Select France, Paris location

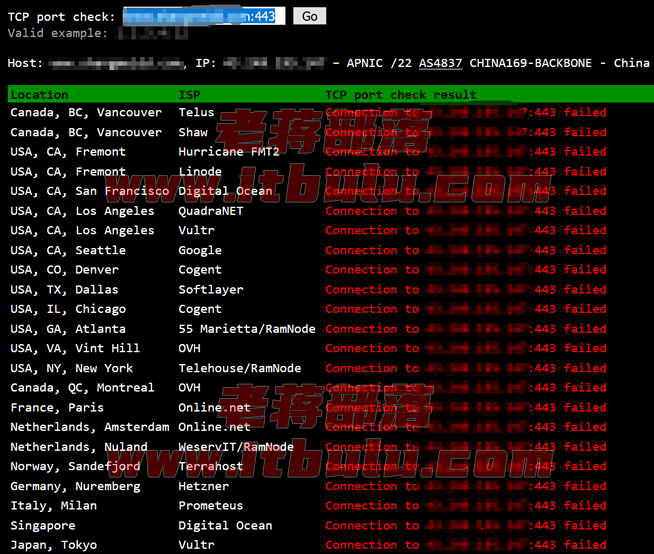[57, 408]
